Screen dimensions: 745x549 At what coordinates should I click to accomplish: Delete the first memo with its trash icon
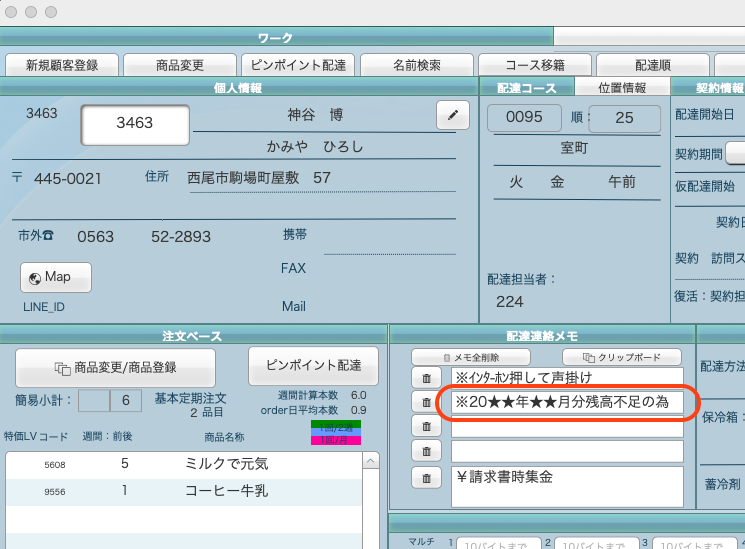(x=426, y=378)
